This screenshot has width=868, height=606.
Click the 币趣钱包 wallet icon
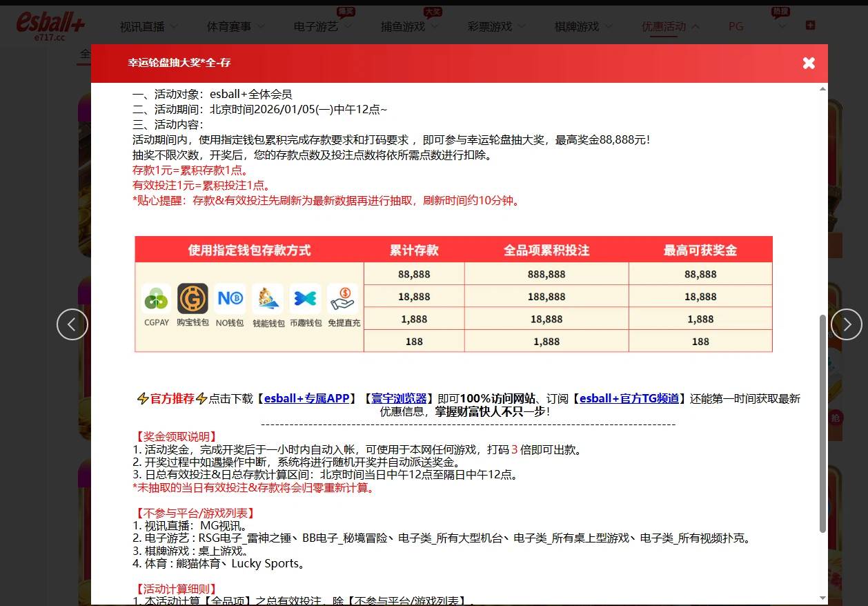tap(305, 299)
